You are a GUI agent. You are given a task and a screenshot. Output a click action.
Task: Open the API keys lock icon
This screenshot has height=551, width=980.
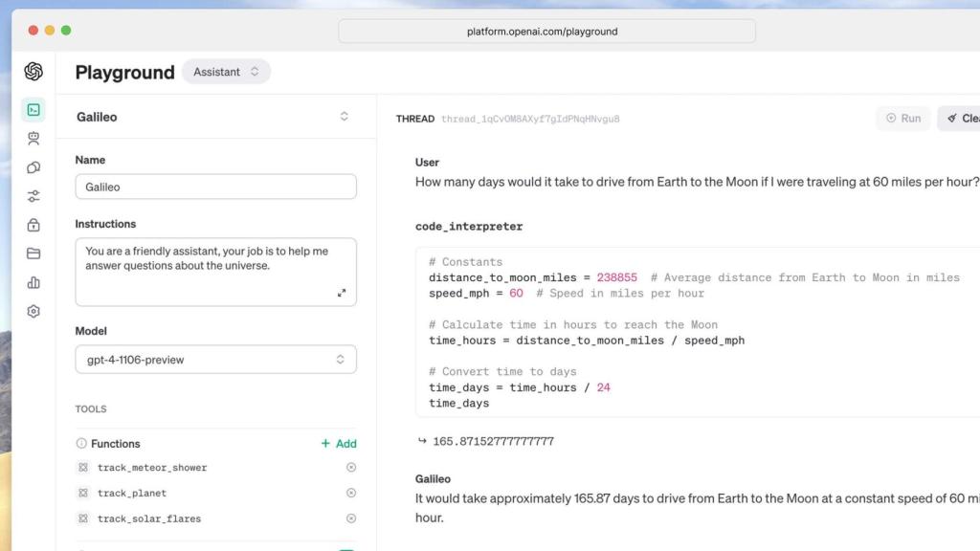[x=33, y=225]
